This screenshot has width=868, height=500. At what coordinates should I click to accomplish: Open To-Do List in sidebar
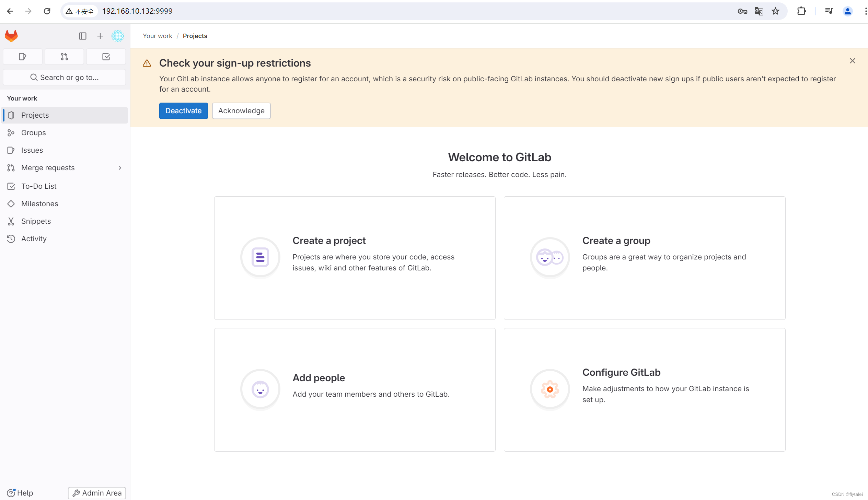pos(65,186)
